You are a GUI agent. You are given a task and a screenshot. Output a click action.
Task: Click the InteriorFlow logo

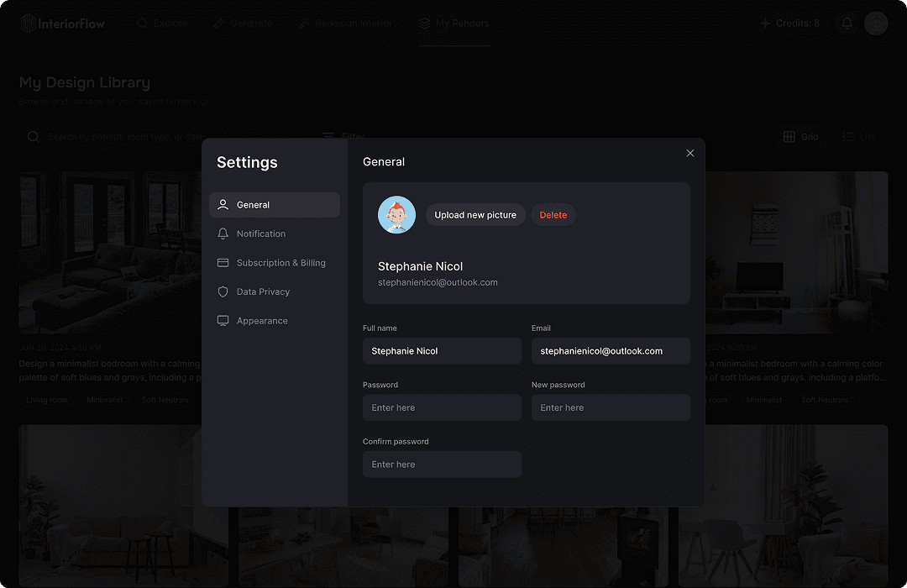63,24
